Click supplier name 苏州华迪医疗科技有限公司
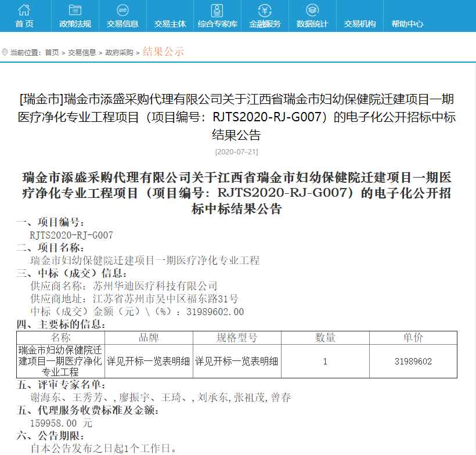Viewport: 476px width, 455px height. [x=155, y=286]
